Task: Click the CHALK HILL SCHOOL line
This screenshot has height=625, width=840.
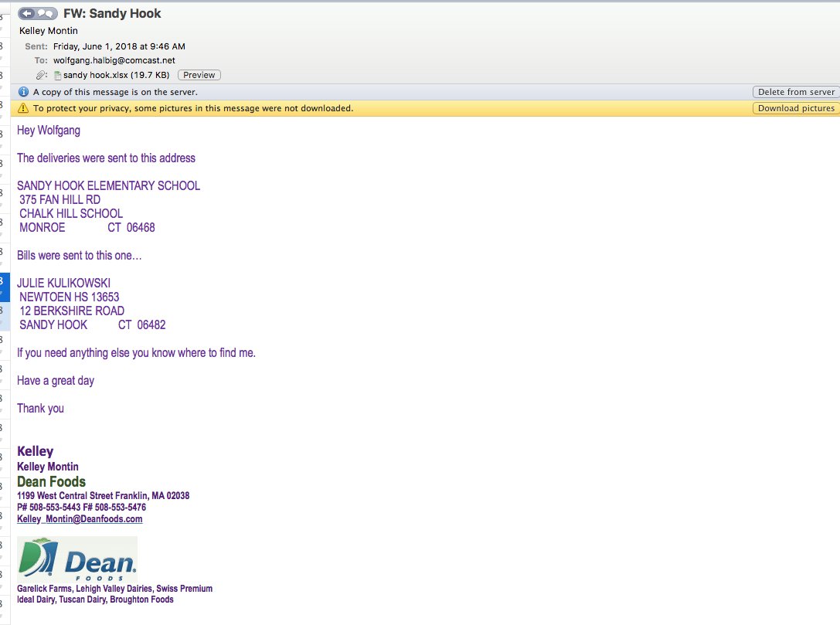Action: tap(71, 214)
